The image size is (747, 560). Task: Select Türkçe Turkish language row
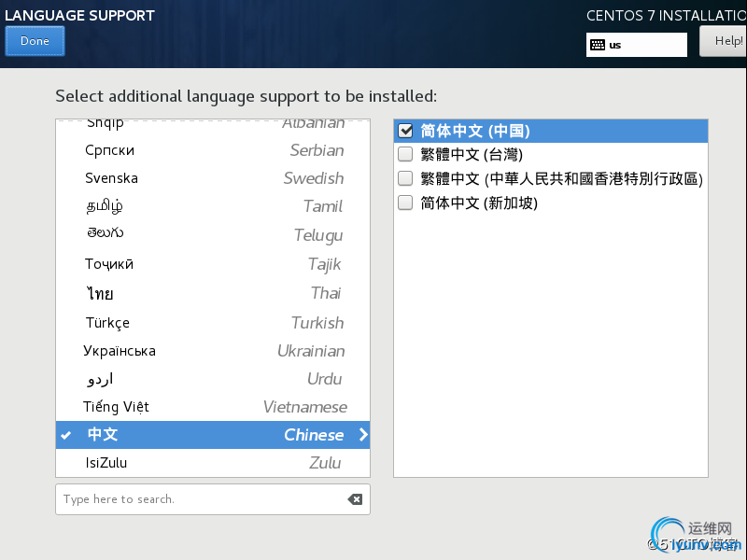click(213, 322)
